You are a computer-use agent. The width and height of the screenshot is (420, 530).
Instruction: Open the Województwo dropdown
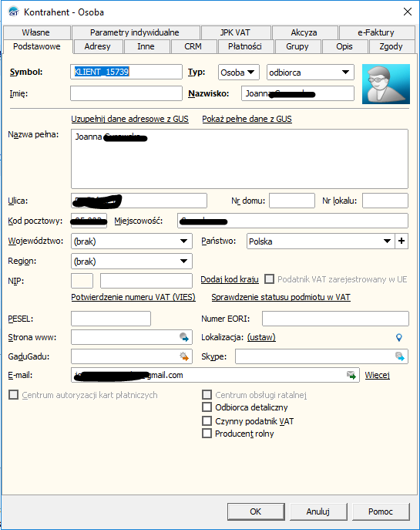point(132,241)
